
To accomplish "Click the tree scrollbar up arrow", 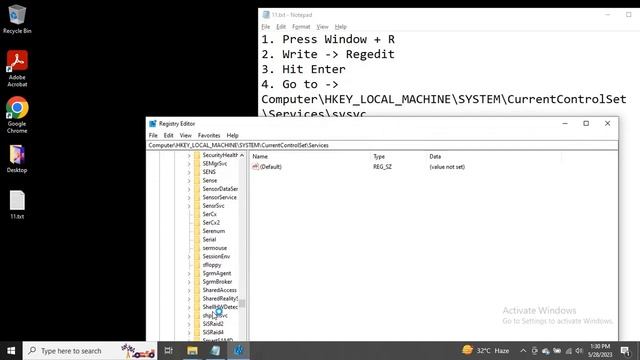I will tap(242, 156).
